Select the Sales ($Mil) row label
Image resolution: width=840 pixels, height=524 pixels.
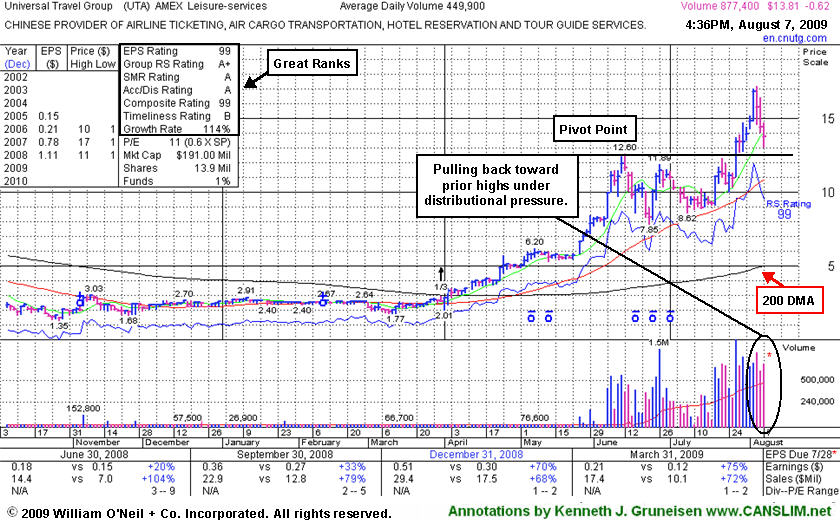[794, 479]
